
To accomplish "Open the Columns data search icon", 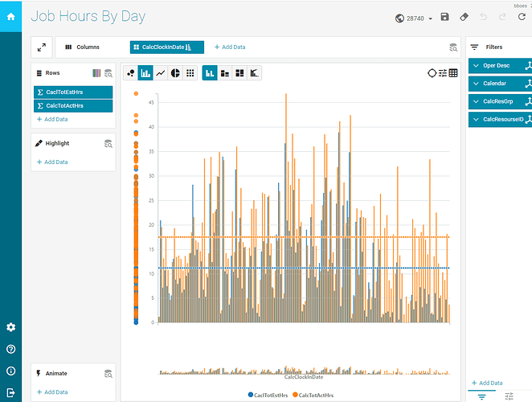I will pyautogui.click(x=453, y=47).
